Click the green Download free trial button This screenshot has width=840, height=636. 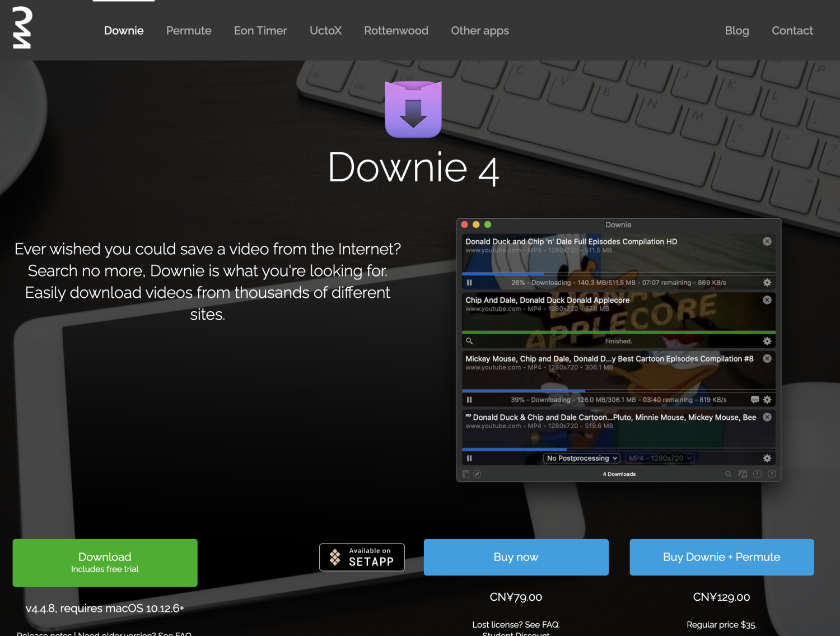[105, 563]
